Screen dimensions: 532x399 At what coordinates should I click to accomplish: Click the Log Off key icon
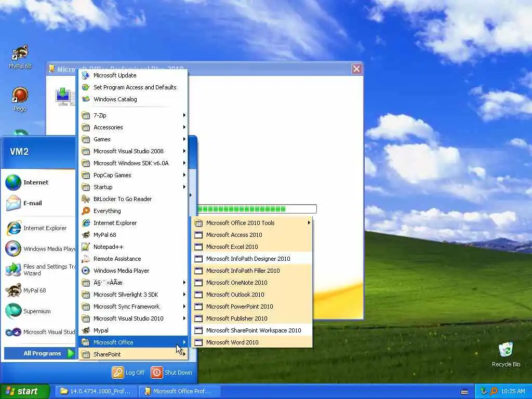118,373
